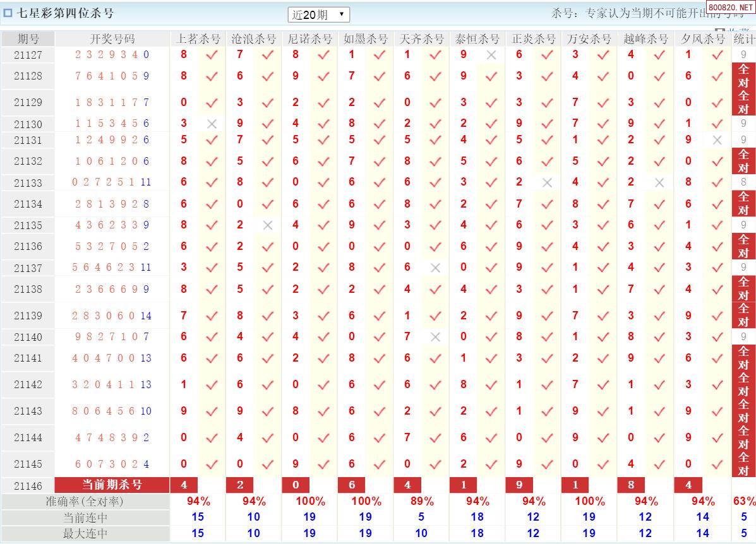This screenshot has width=756, height=544.
Task: Select the 期号 column header
Action: [28, 39]
